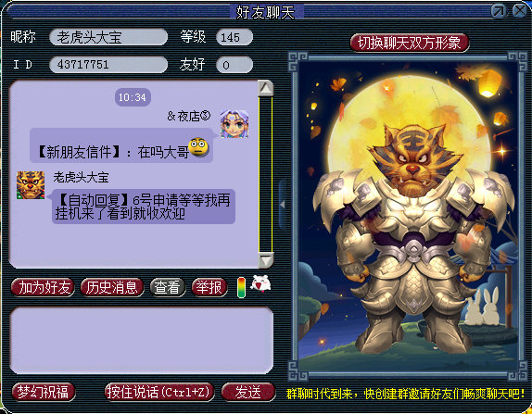The image size is (532, 414).
Task: Click the white mascot emoticon icon
Action: click(x=260, y=283)
